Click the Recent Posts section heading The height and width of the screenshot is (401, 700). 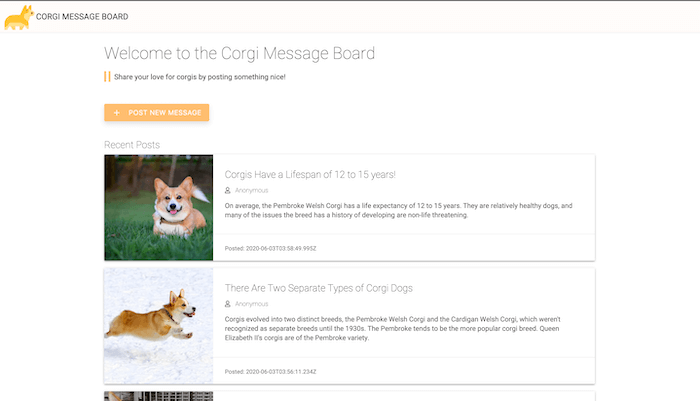(131, 145)
